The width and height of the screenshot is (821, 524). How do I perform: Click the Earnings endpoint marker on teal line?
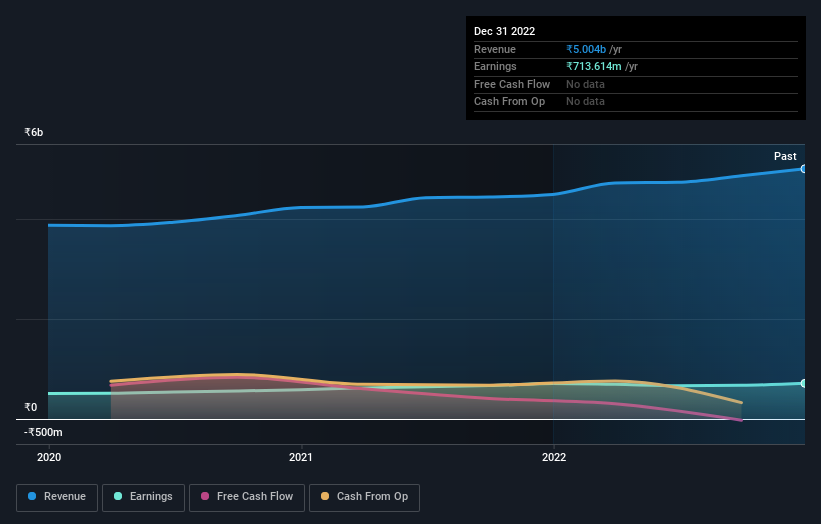coord(804,383)
